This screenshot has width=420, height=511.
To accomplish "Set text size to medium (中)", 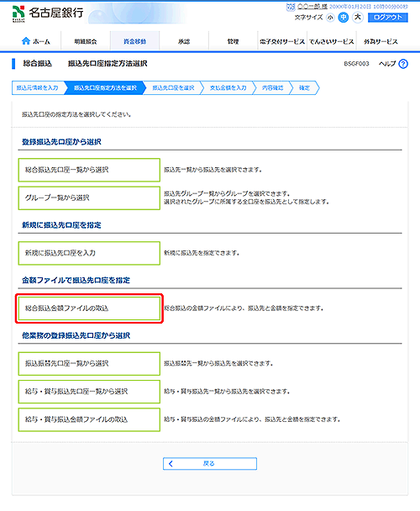I will click(343, 18).
